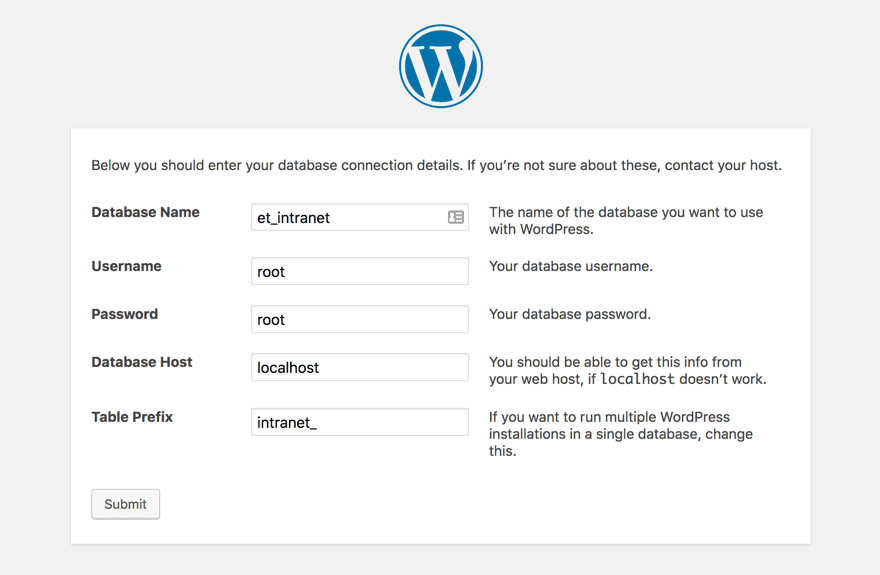Click the monospaced localhost word in the help text

[x=637, y=380]
